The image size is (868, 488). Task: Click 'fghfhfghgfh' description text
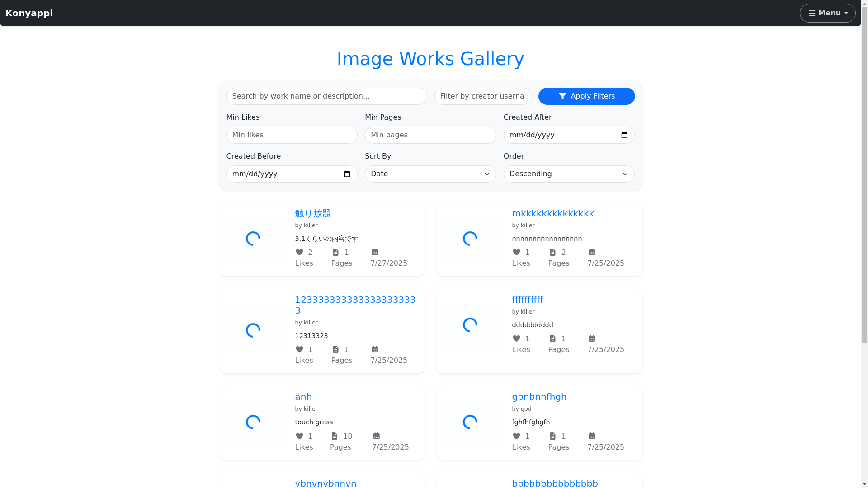531,422
